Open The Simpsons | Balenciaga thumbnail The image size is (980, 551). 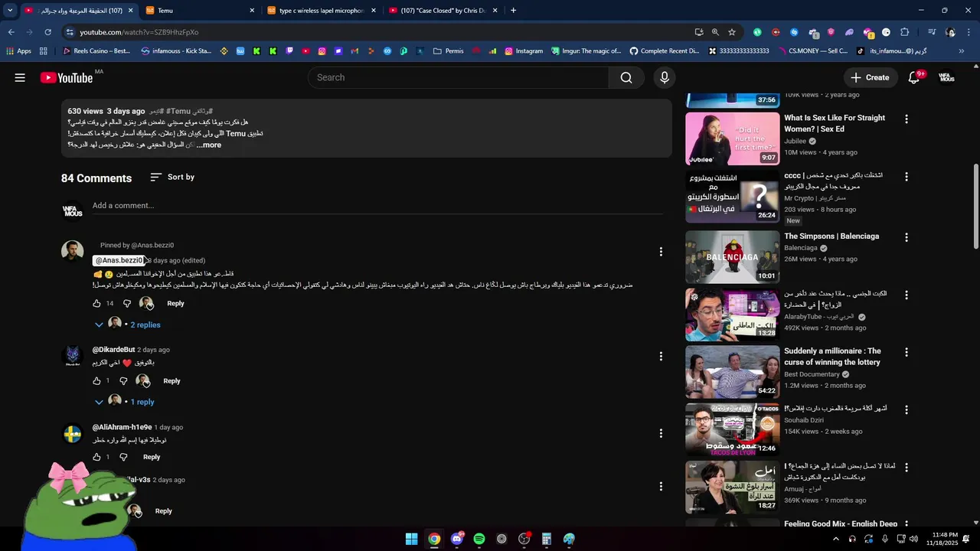732,257
